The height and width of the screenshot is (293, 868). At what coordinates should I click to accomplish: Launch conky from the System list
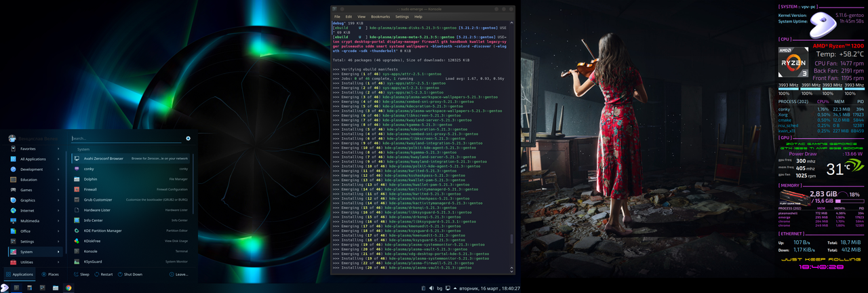point(132,169)
